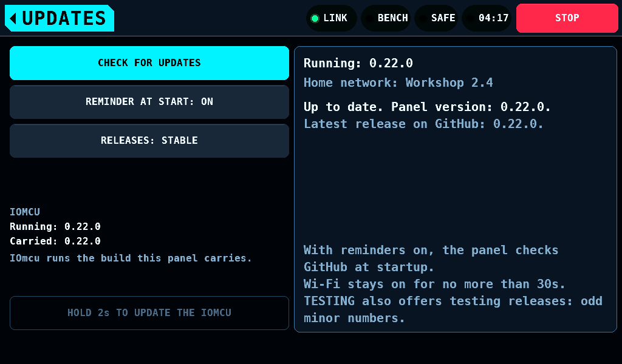Hit the red STOP button

[567, 18]
